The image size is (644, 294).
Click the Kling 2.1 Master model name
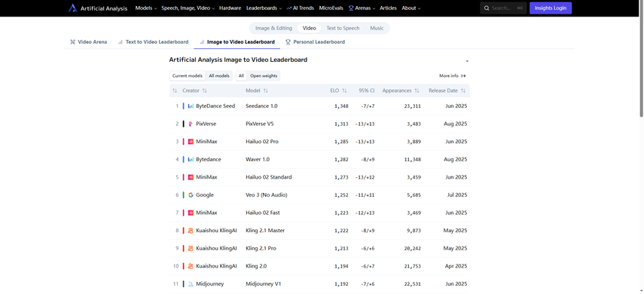click(x=265, y=231)
